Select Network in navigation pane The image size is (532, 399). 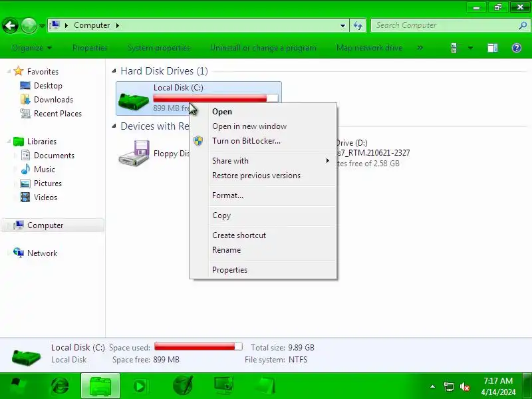tap(42, 253)
